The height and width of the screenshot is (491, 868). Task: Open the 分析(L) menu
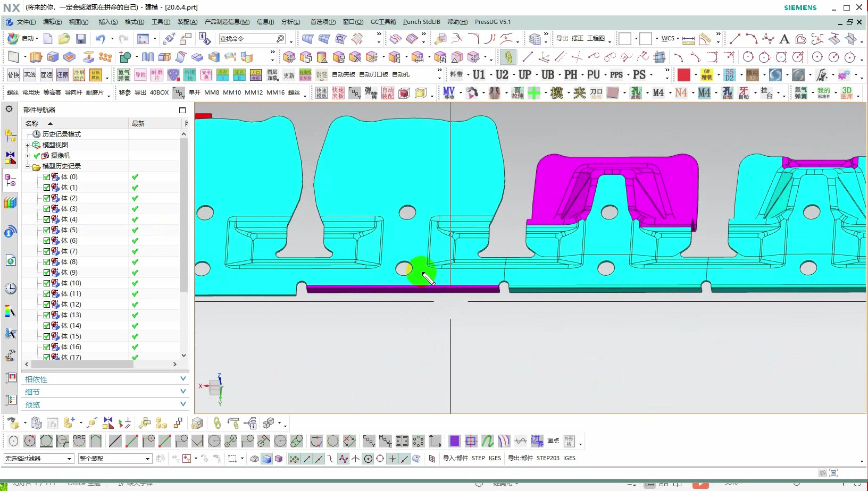pos(290,22)
